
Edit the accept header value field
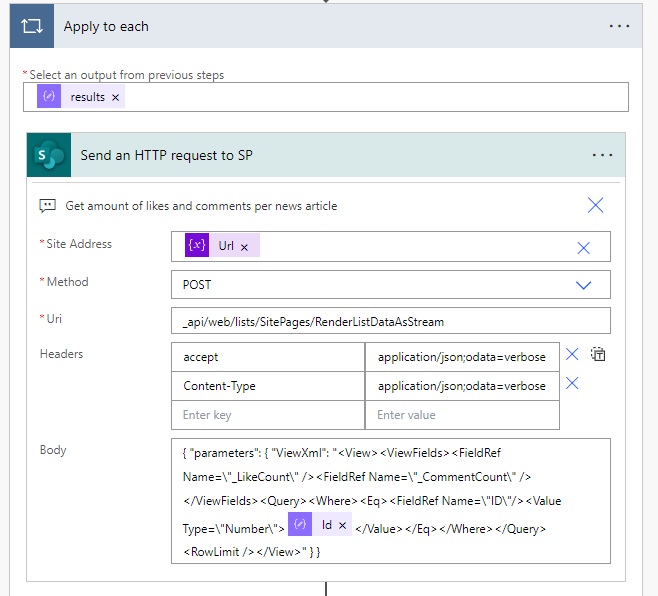point(462,357)
